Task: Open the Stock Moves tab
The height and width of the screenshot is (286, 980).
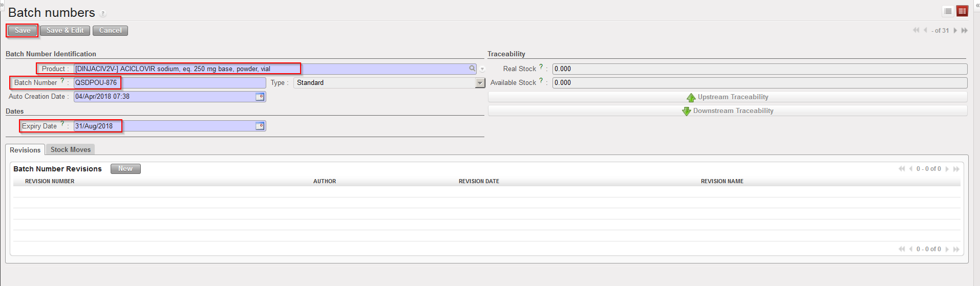Action: point(71,149)
